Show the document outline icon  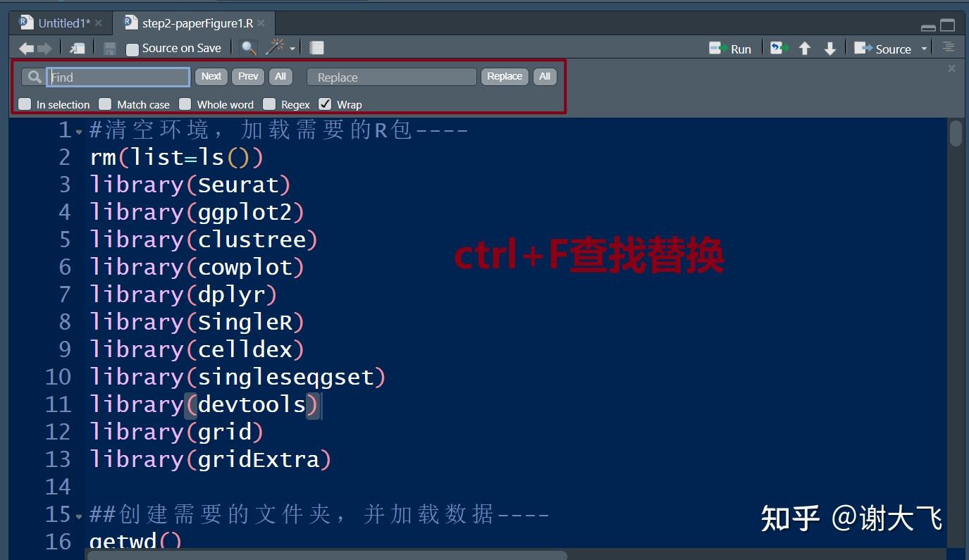(948, 46)
